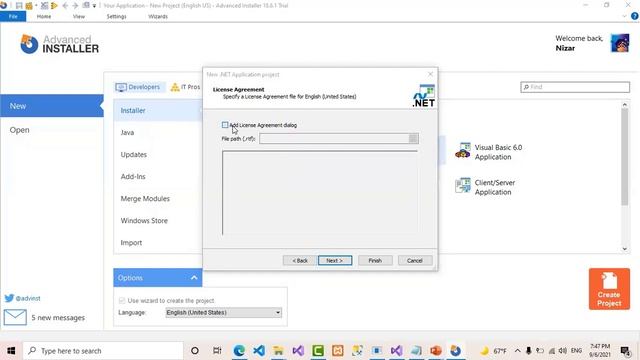Collapse the ribbon with the chevron
This screenshot has width=640, height=360.
(624, 16)
